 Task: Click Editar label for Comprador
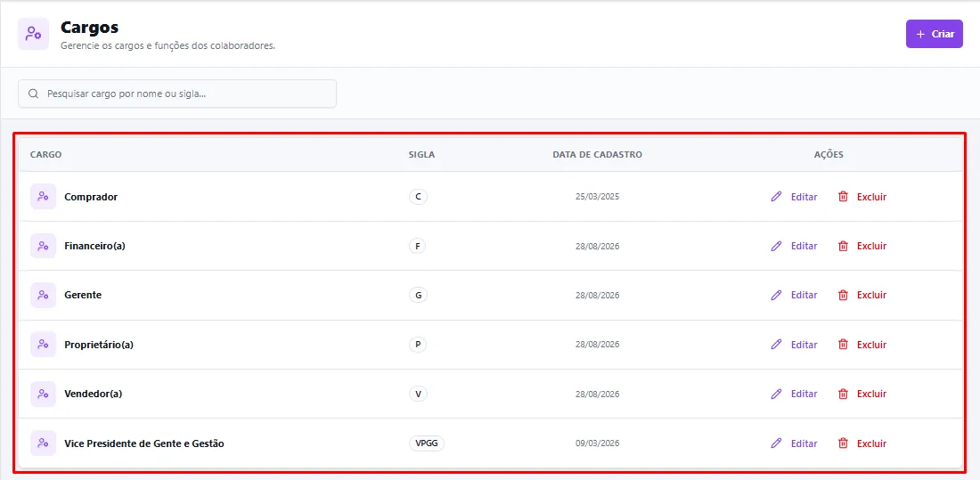804,196
